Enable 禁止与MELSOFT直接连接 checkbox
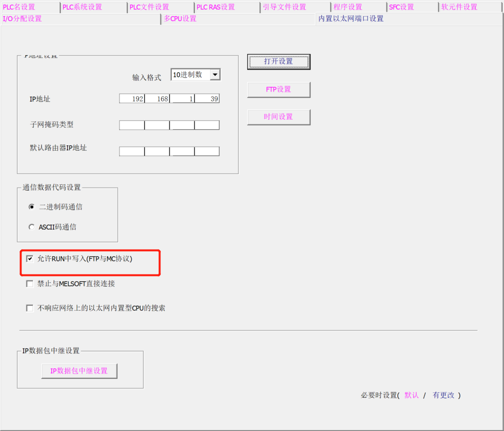Viewport: 504px width, 431px height. coord(30,284)
